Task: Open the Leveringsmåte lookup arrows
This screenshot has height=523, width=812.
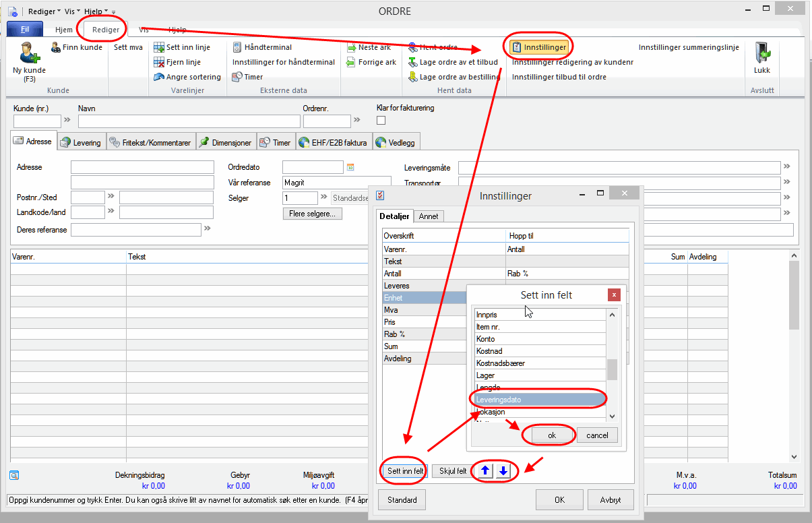Action: [x=786, y=167]
